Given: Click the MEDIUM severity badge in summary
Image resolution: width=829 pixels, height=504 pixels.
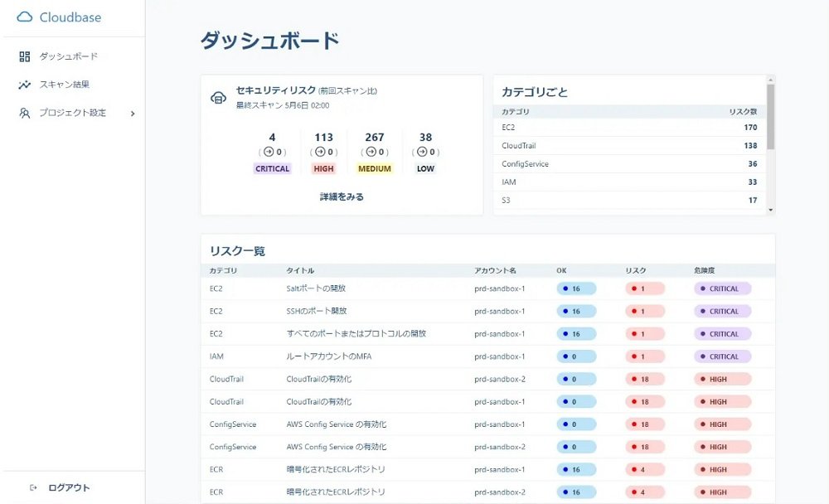Looking at the screenshot, I should click(x=375, y=169).
